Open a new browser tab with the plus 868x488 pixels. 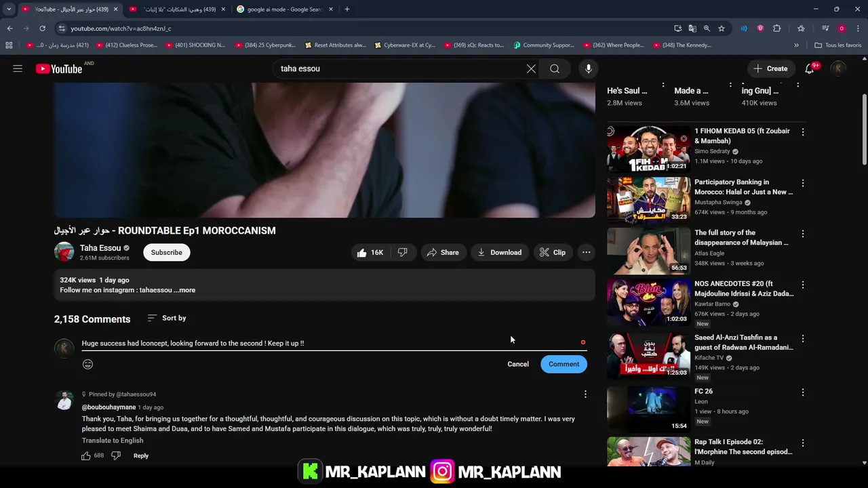(x=347, y=9)
